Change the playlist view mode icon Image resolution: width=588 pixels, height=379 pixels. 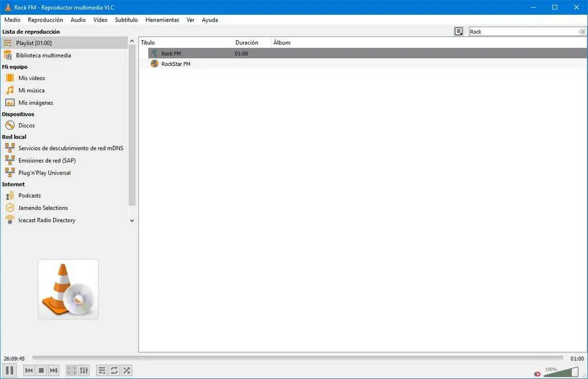(458, 32)
